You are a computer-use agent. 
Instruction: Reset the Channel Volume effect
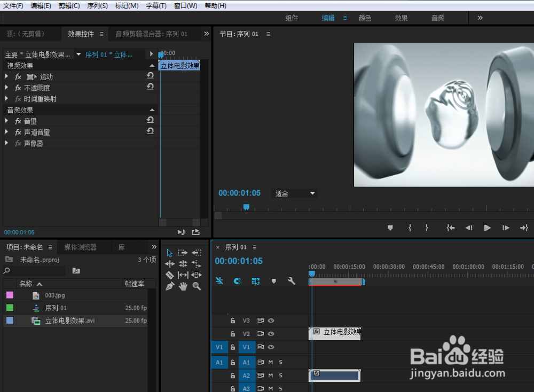(x=150, y=131)
